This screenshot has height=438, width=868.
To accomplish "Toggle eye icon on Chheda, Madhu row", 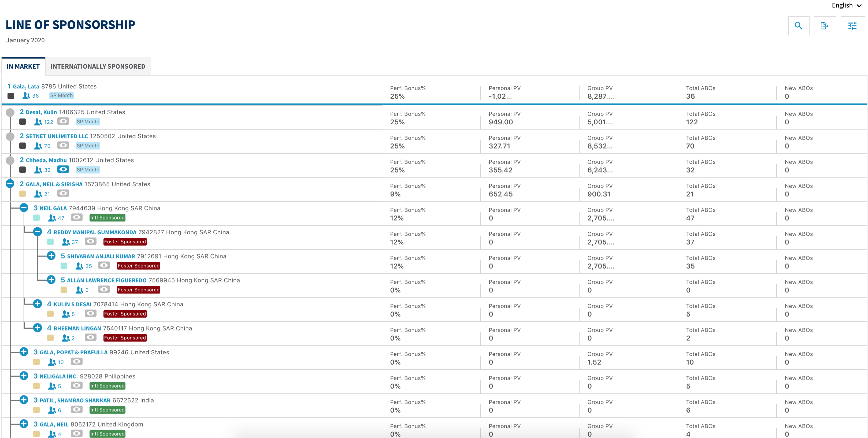I will click(x=63, y=169).
